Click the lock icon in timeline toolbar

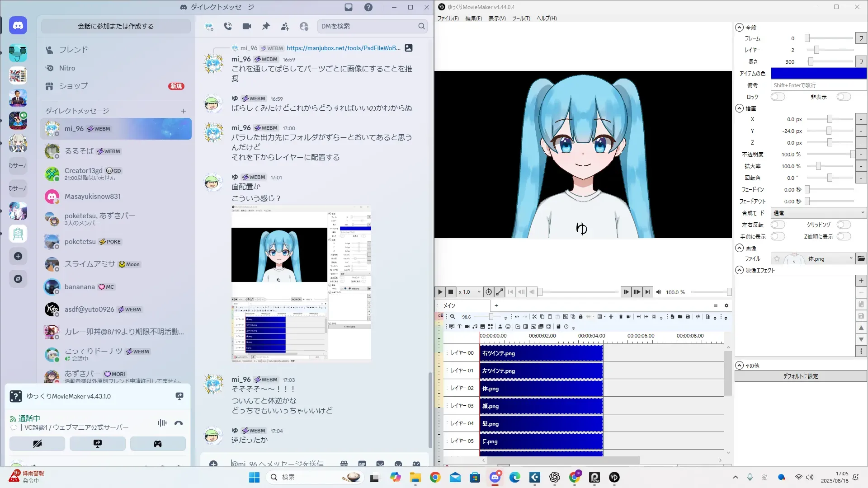coord(580,317)
